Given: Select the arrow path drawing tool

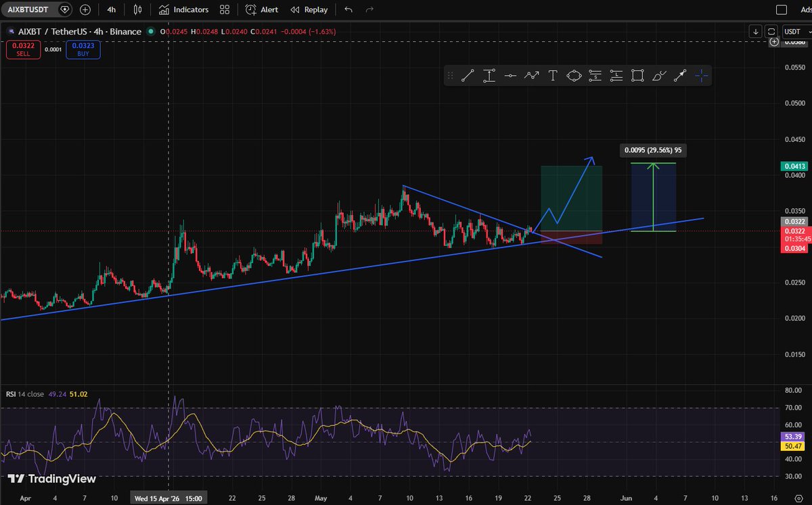Looking at the screenshot, I should [x=531, y=76].
